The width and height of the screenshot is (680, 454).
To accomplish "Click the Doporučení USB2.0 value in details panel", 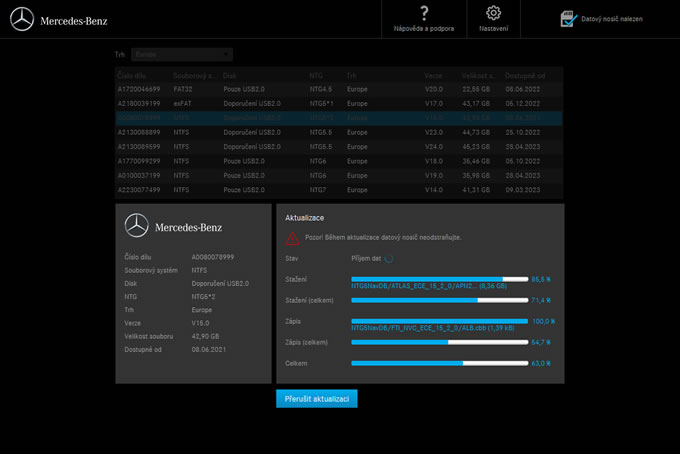I will [x=220, y=284].
